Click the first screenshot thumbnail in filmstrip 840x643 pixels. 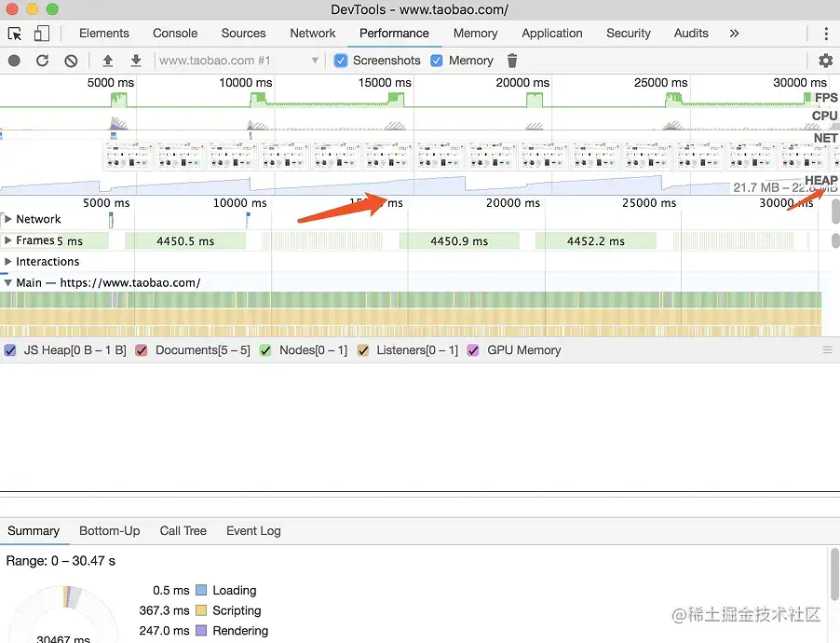pos(128,156)
